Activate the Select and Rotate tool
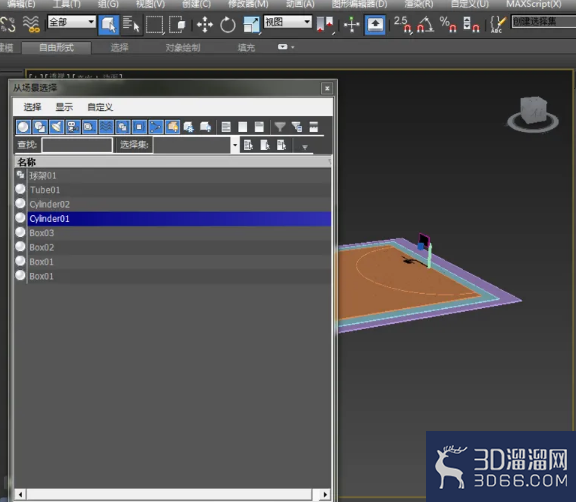 click(228, 25)
